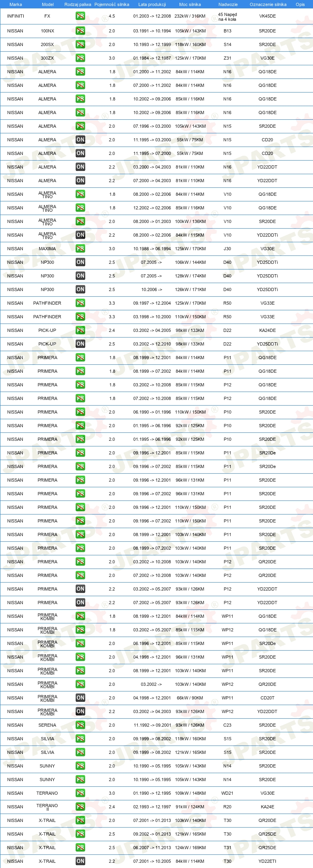Viewport: 313px width, 868px height.
Task: Click PB icon for SILVIA 121kW / 165KM
Action: tap(80, 752)
